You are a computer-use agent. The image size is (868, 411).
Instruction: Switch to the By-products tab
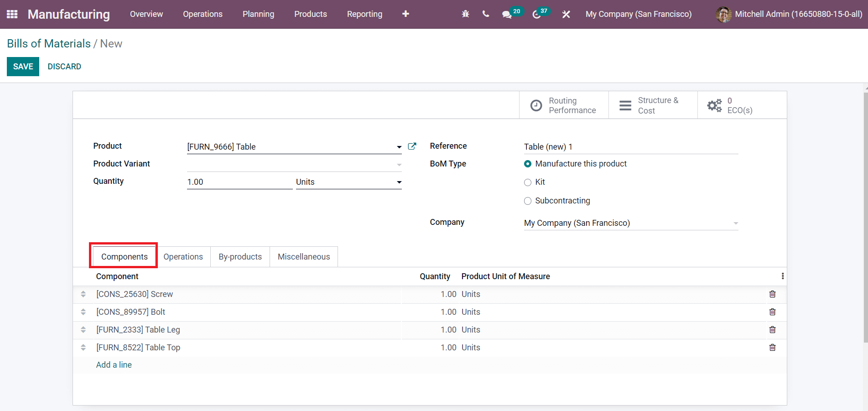click(x=240, y=257)
